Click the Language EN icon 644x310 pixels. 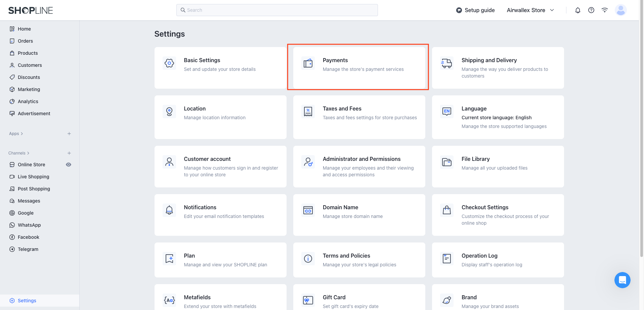point(446,111)
